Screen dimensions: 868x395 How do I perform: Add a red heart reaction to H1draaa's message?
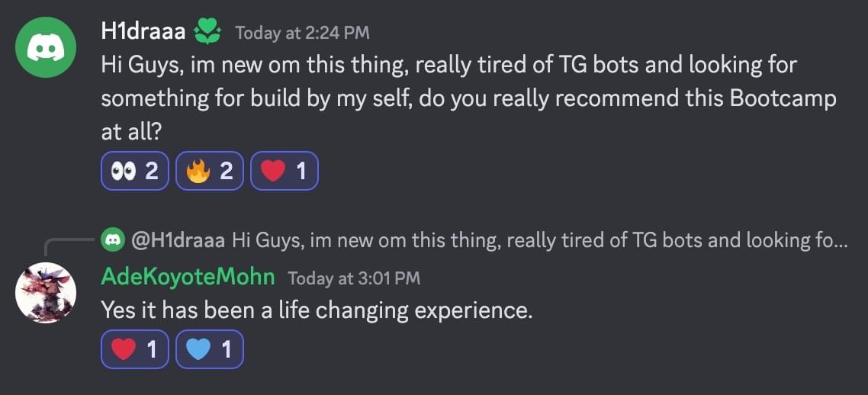pos(284,171)
